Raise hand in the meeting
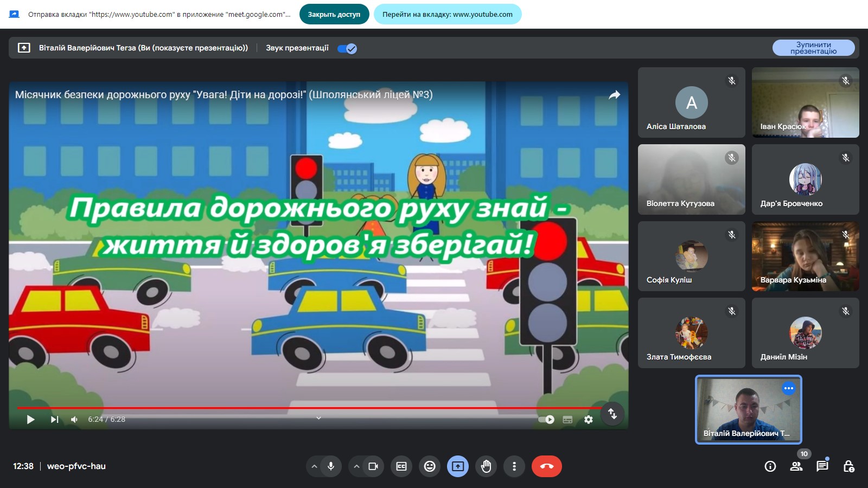Viewport: 868px width, 488px height. coord(486,466)
